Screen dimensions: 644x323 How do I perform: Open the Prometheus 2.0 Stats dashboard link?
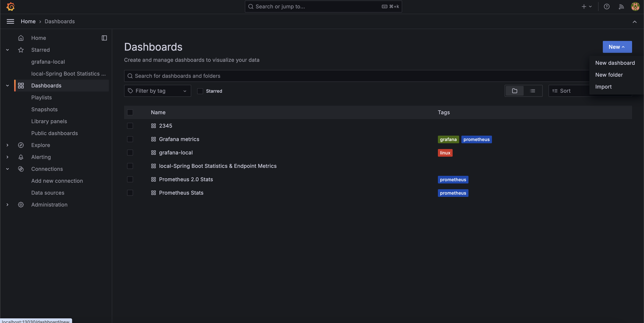(x=186, y=180)
